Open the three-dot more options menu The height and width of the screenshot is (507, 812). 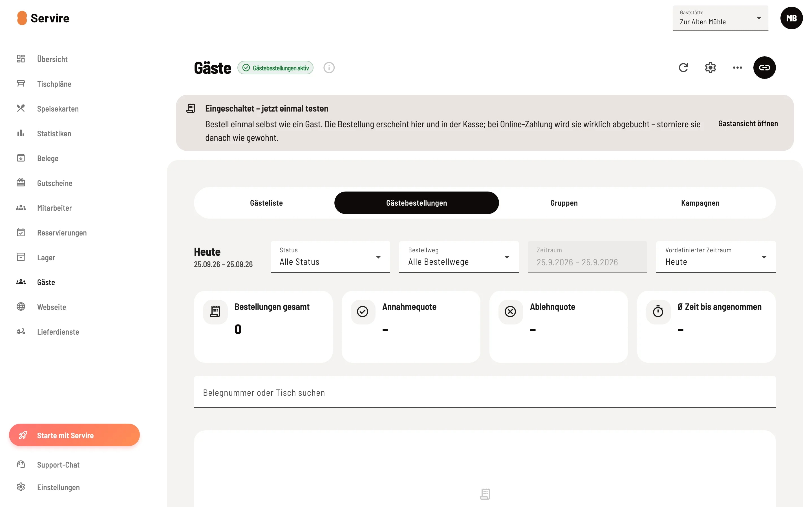737,68
